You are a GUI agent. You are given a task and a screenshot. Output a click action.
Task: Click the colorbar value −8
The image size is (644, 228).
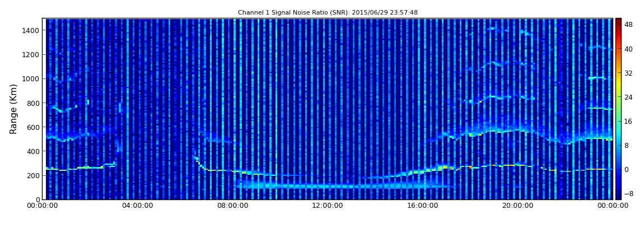click(628, 194)
